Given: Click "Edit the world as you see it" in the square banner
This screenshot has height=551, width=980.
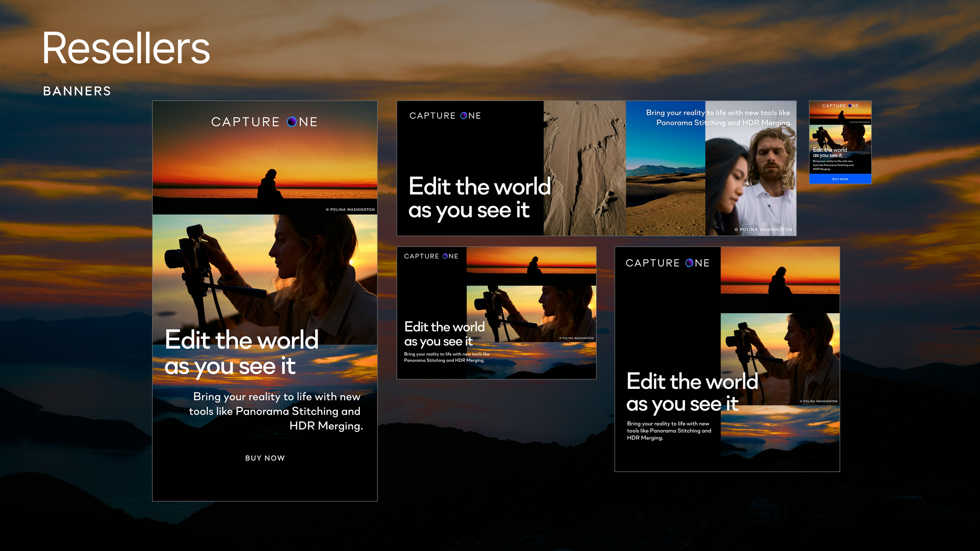Looking at the screenshot, I should [x=692, y=393].
